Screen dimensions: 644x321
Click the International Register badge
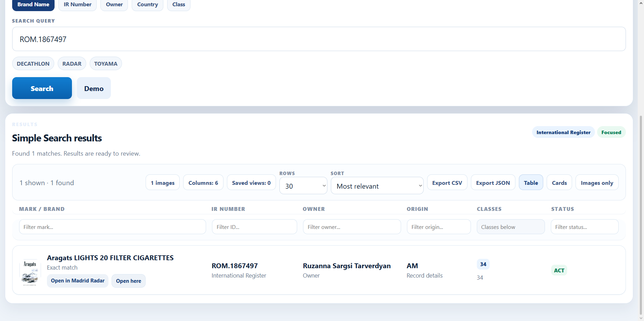click(x=563, y=132)
